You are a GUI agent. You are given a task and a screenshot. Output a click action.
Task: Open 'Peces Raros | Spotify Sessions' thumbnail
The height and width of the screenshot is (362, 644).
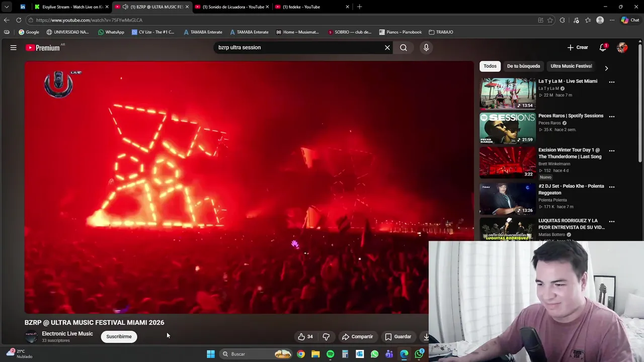508,128
